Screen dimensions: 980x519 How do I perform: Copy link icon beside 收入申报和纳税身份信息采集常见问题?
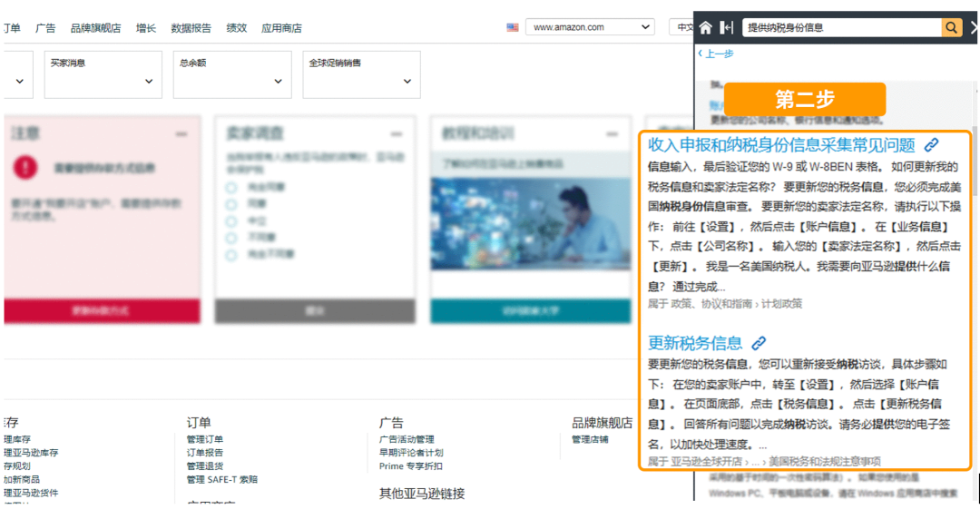tap(931, 145)
